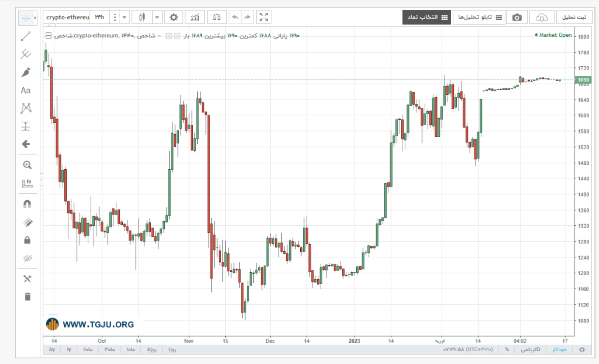Select the Aa text annotation tool
The width and height of the screenshot is (599, 364).
[x=26, y=90]
